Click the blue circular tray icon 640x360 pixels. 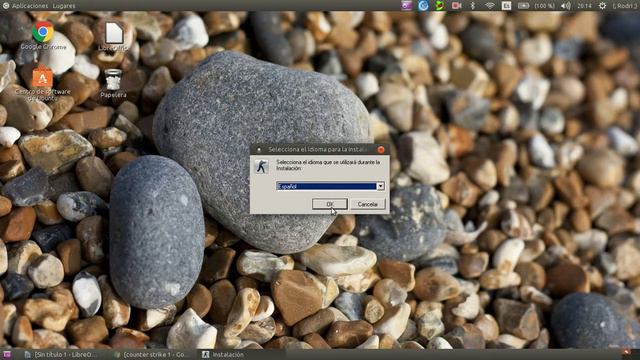423,5
